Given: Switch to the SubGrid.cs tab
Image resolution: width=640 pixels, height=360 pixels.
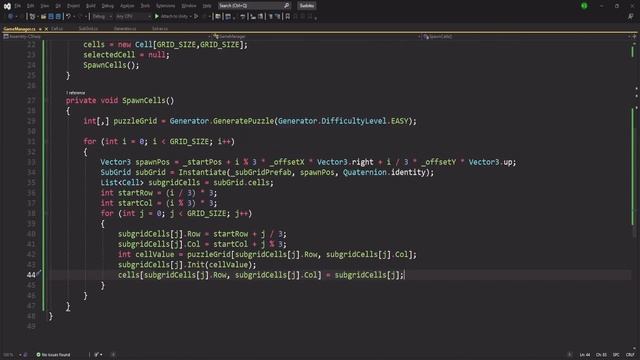Looking at the screenshot, I should point(88,29).
